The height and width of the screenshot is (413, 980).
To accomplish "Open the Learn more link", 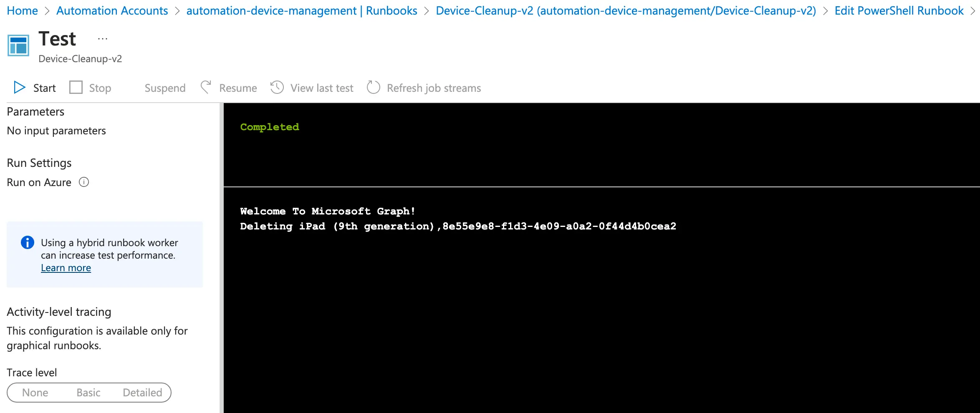I will [x=66, y=268].
